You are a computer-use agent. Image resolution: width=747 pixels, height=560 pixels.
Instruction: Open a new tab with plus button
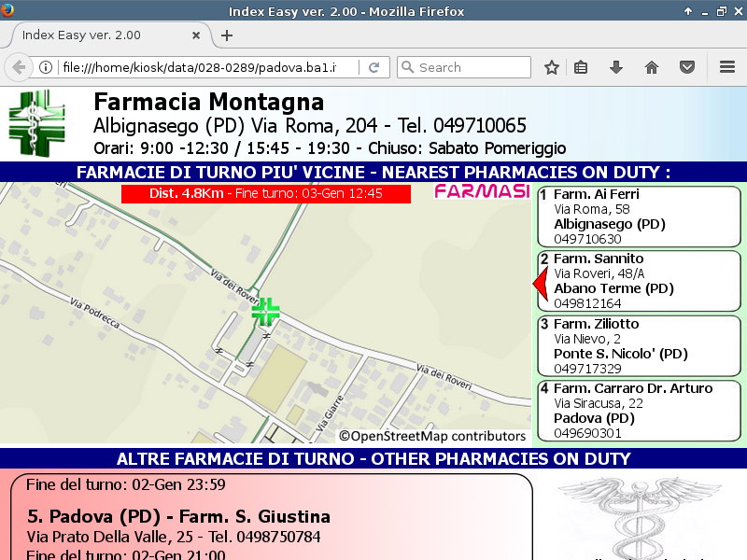coord(226,35)
